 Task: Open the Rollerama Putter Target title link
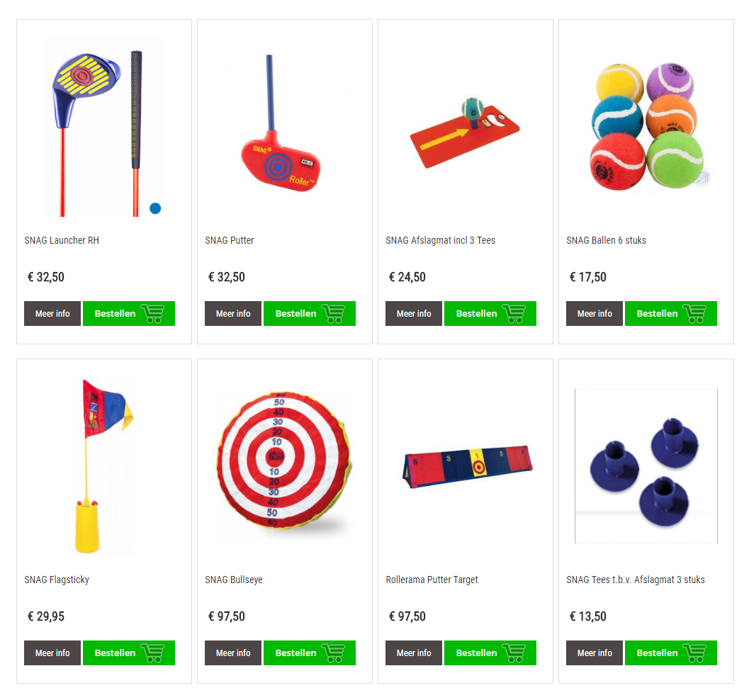coord(432,580)
